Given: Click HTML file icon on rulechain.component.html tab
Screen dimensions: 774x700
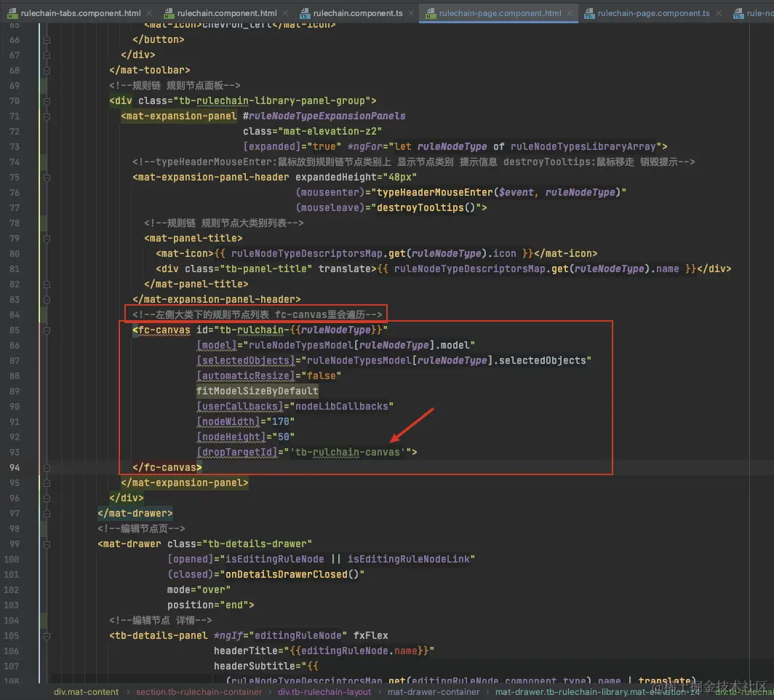Looking at the screenshot, I should (169, 13).
